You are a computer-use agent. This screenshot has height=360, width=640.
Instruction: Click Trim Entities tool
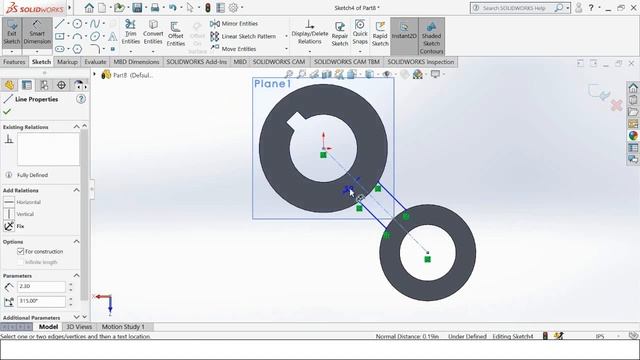coord(131,32)
